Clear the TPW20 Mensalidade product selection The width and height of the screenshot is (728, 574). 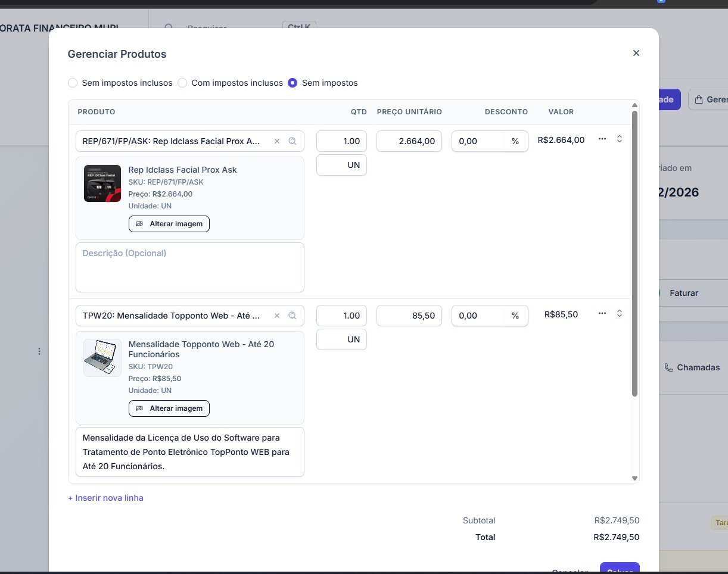276,316
